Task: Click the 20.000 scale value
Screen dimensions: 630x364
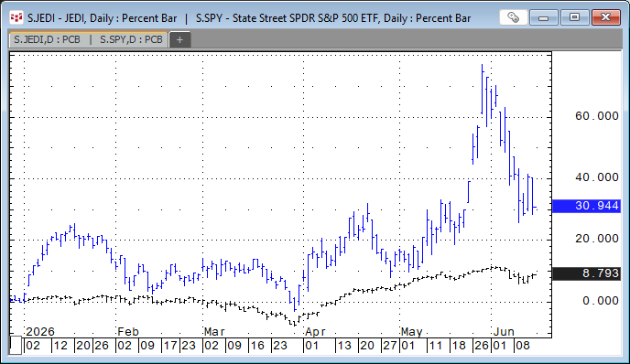Action: point(597,239)
